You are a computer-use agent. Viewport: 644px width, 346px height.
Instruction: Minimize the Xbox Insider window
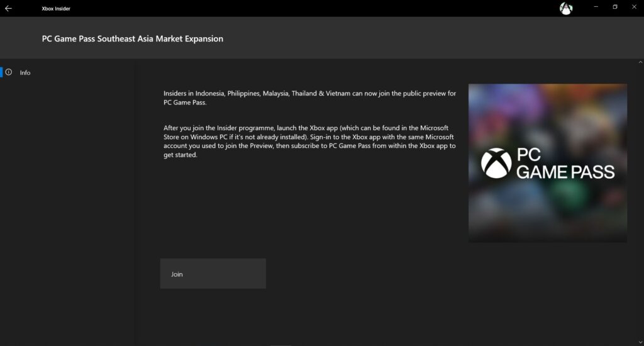[x=596, y=7]
